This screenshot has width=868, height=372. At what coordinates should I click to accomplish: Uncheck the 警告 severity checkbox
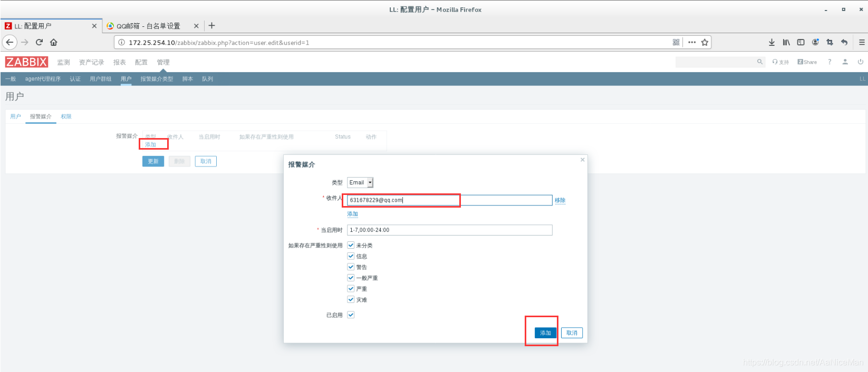pyautogui.click(x=351, y=267)
